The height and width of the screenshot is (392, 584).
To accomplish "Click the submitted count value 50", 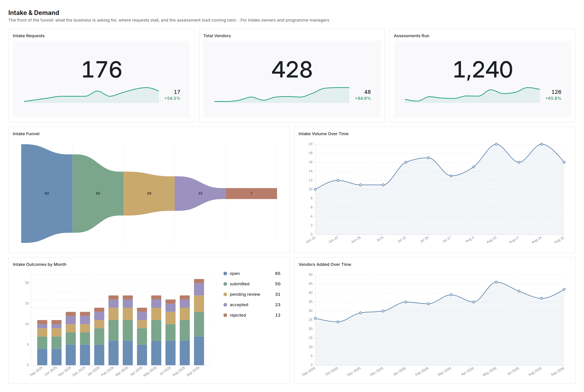I will click(278, 284).
